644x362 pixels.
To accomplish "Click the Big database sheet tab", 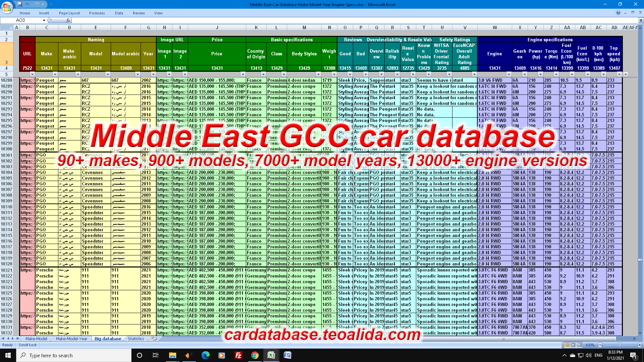I will (108, 339).
